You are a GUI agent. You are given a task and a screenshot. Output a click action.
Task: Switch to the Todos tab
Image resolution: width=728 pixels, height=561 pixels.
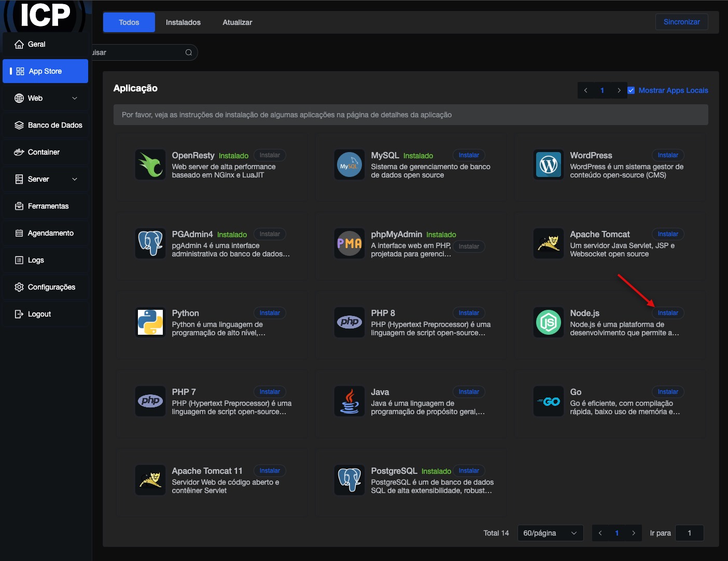tap(129, 22)
